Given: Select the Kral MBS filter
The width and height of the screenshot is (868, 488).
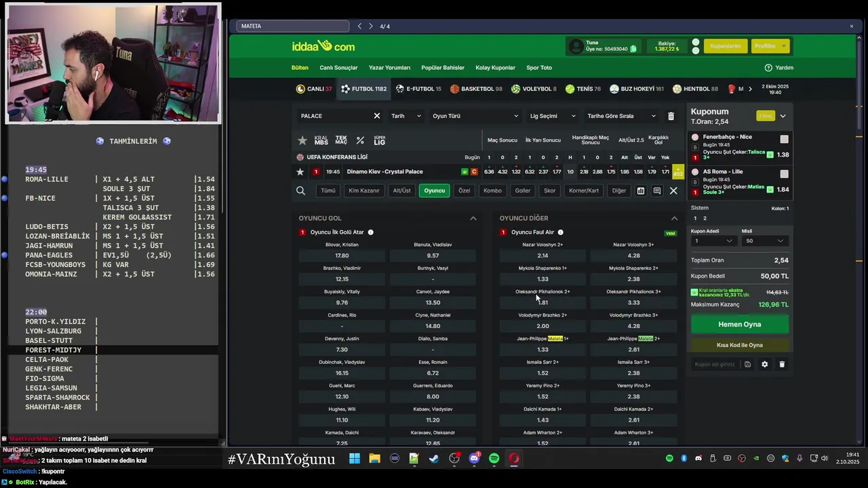Looking at the screenshot, I should click(x=321, y=140).
